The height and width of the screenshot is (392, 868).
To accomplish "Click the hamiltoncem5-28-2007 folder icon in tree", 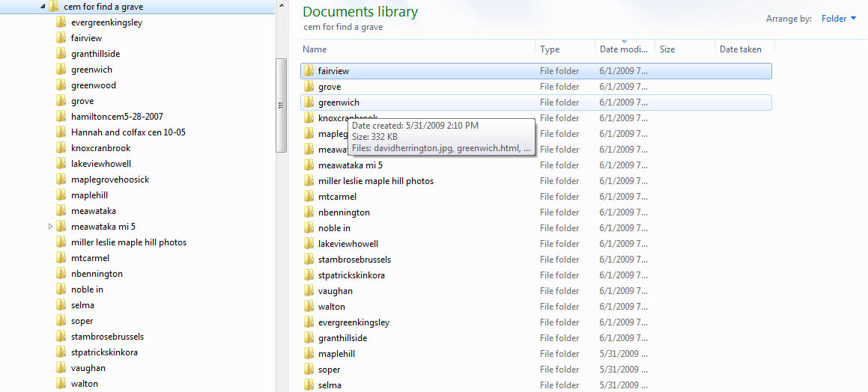I will click(61, 117).
